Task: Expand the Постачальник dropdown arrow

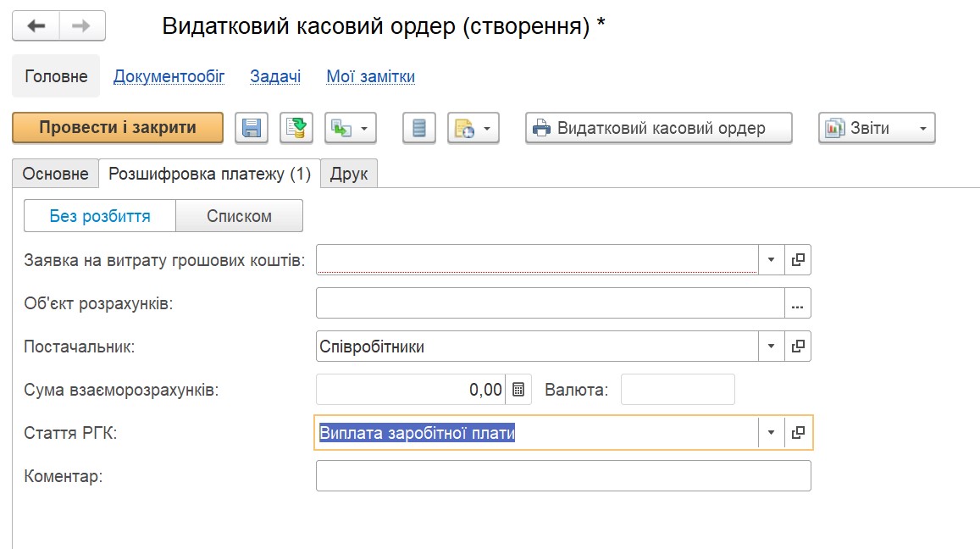Action: point(772,347)
